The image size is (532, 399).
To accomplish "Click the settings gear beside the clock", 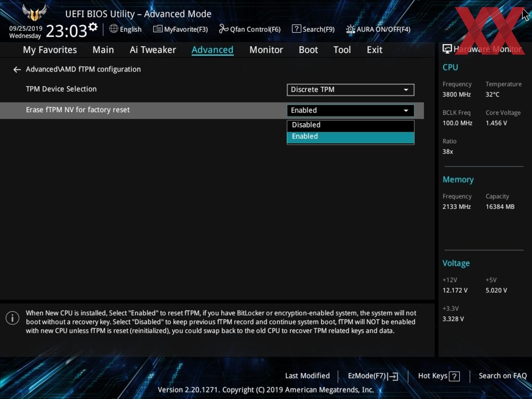I will [x=93, y=27].
